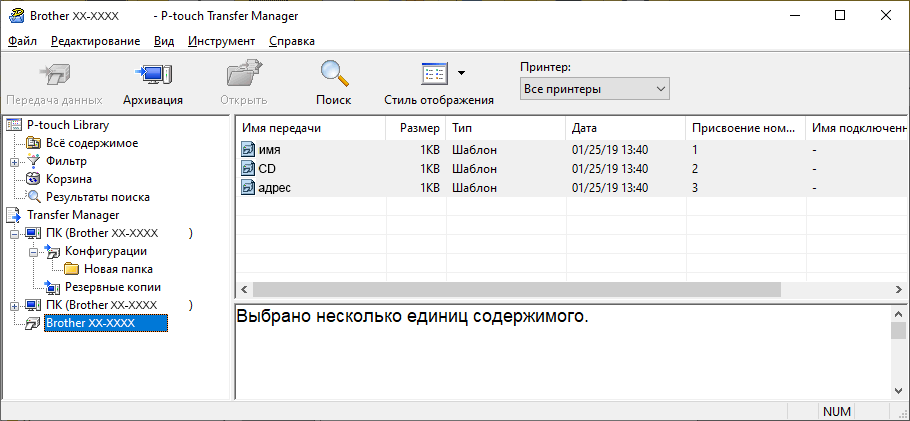Select Новая папка folder
The height and width of the screenshot is (421, 910).
118,269
